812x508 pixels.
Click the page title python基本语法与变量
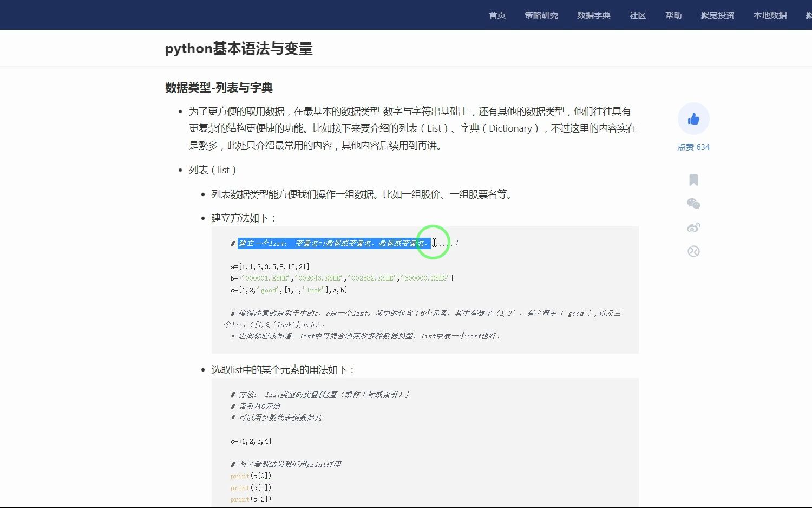click(239, 48)
